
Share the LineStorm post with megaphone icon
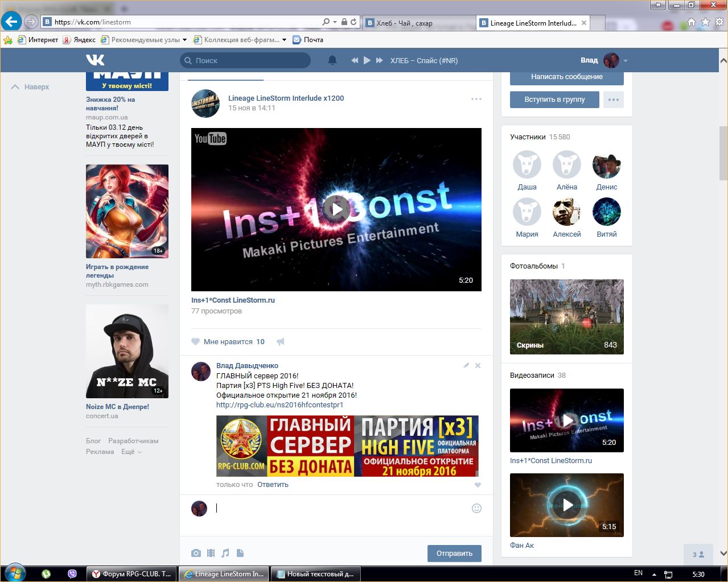(x=280, y=342)
